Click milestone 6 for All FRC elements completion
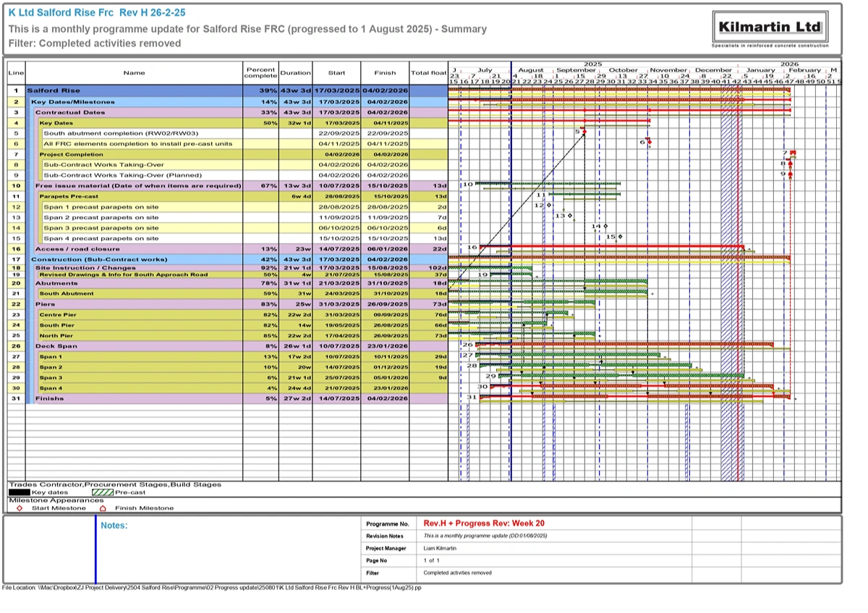 (x=648, y=142)
